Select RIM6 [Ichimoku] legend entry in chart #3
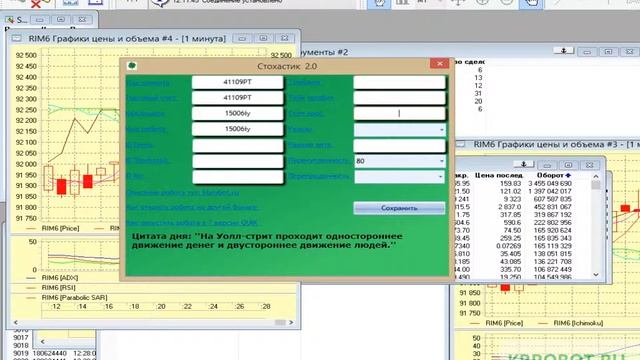Screen dimensions: 640x360 point(578,323)
